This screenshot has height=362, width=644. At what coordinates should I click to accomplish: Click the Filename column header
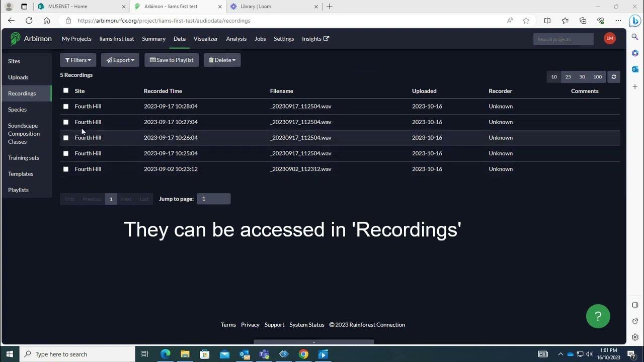[282, 91]
